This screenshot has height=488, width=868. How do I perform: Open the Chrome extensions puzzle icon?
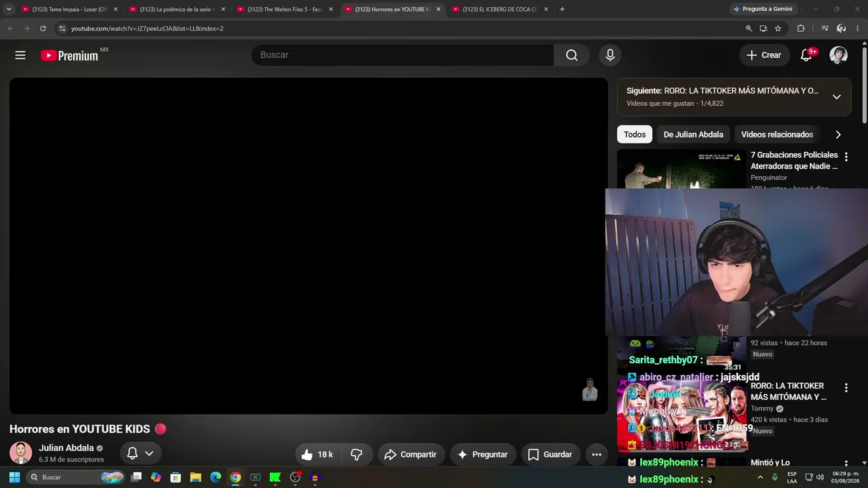[x=801, y=28]
